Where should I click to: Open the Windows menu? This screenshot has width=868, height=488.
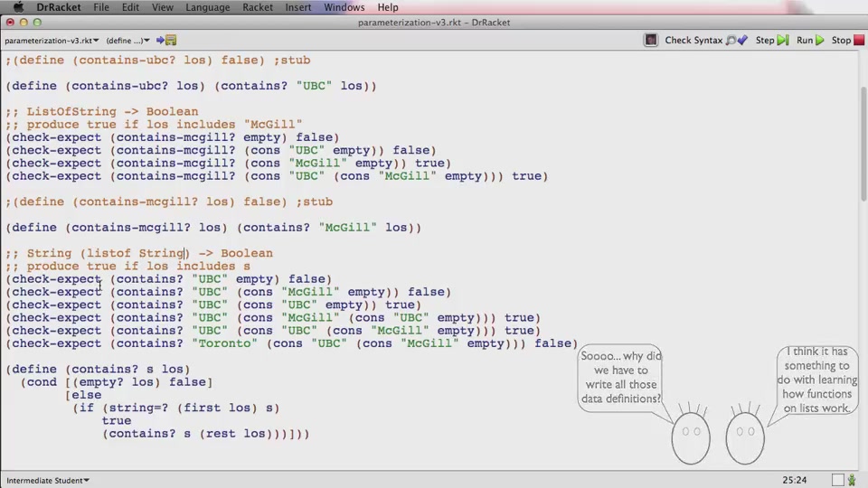coord(344,7)
